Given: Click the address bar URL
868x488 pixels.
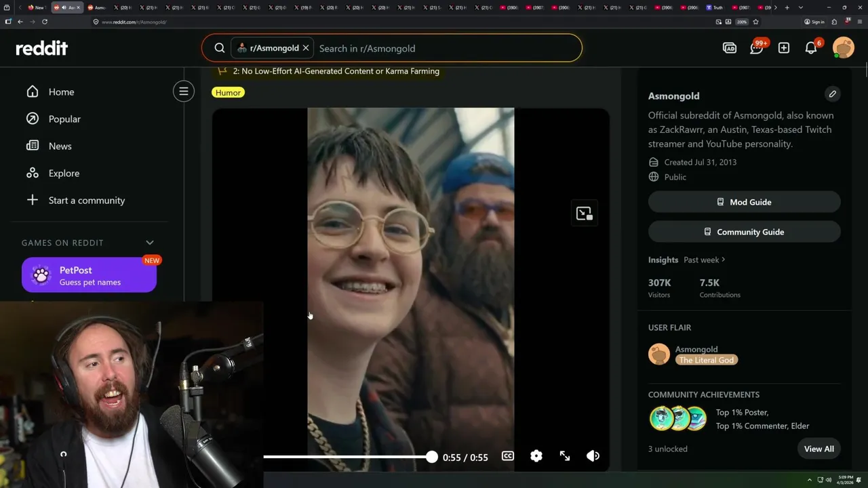Looking at the screenshot, I should pos(134,22).
